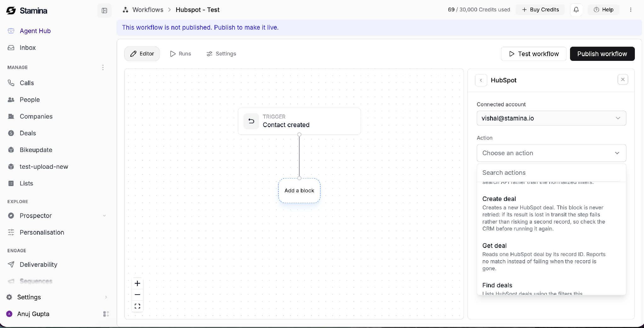Image resolution: width=644 pixels, height=328 pixels.
Task: Click the Bikeupdate cube icon
Action: [11, 150]
